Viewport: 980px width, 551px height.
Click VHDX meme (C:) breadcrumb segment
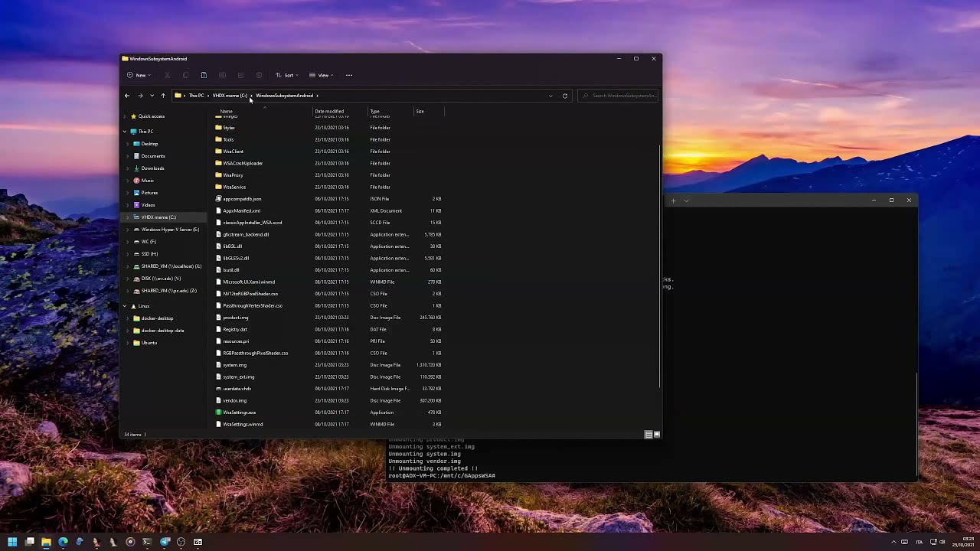coord(230,96)
